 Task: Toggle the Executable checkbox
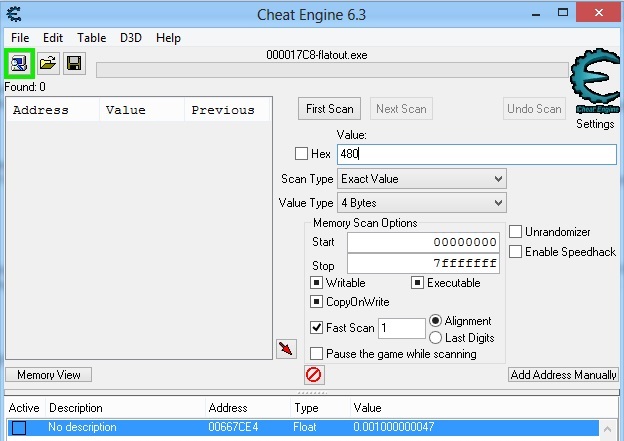[x=417, y=283]
